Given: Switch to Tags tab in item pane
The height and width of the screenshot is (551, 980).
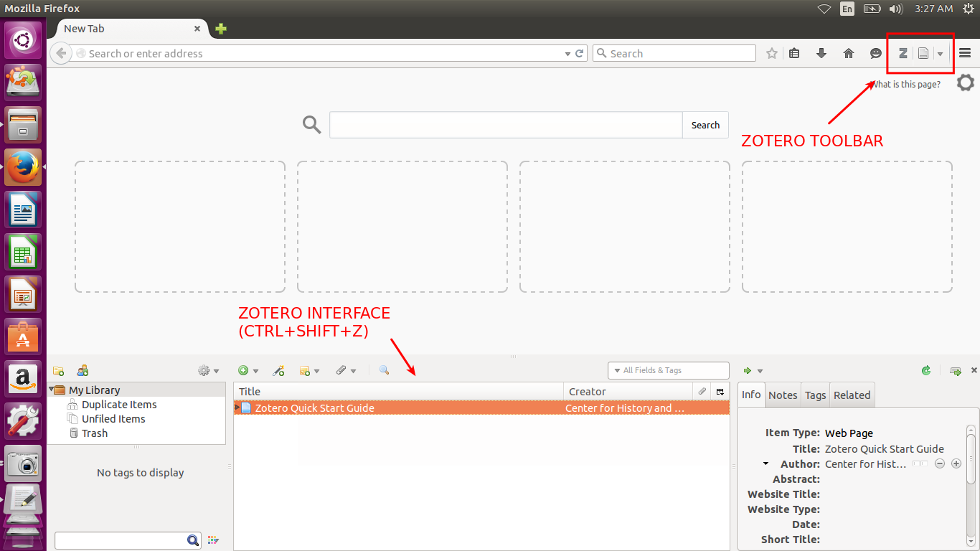Looking at the screenshot, I should pyautogui.click(x=815, y=395).
